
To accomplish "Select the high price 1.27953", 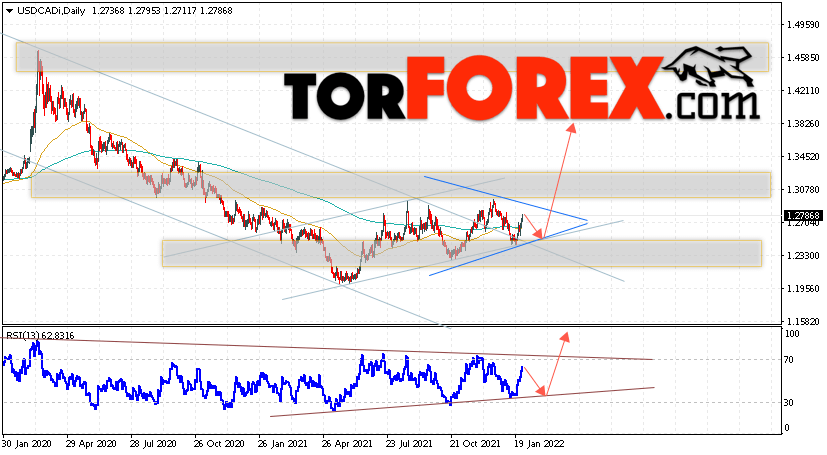I will (x=145, y=11).
